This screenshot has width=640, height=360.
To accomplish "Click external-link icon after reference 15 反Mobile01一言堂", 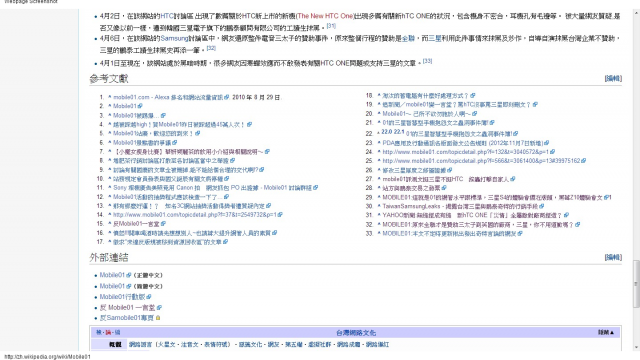I will coord(163,224).
